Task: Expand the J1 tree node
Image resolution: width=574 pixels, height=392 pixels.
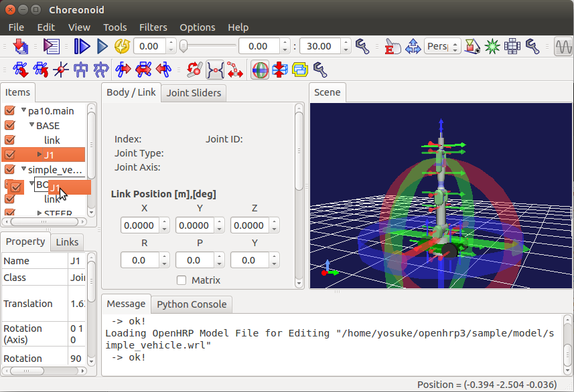Action: point(39,155)
